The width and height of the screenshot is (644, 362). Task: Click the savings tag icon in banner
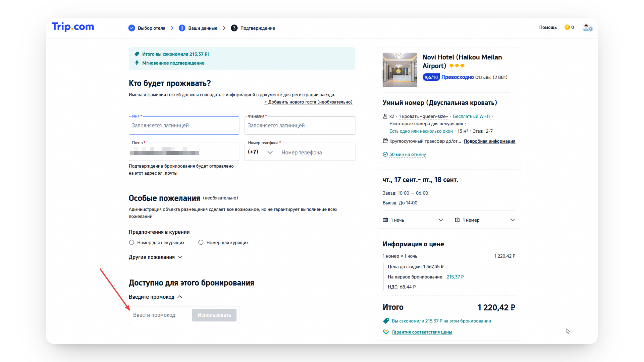[x=137, y=54]
